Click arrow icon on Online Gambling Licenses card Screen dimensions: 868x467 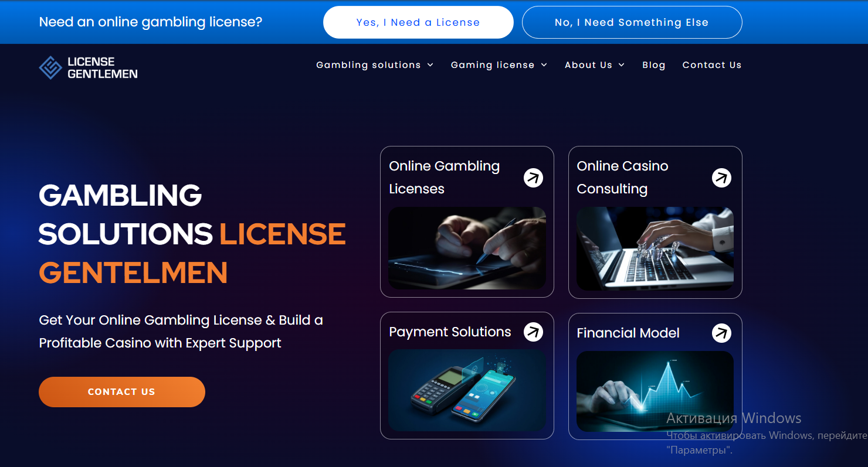pos(533,178)
